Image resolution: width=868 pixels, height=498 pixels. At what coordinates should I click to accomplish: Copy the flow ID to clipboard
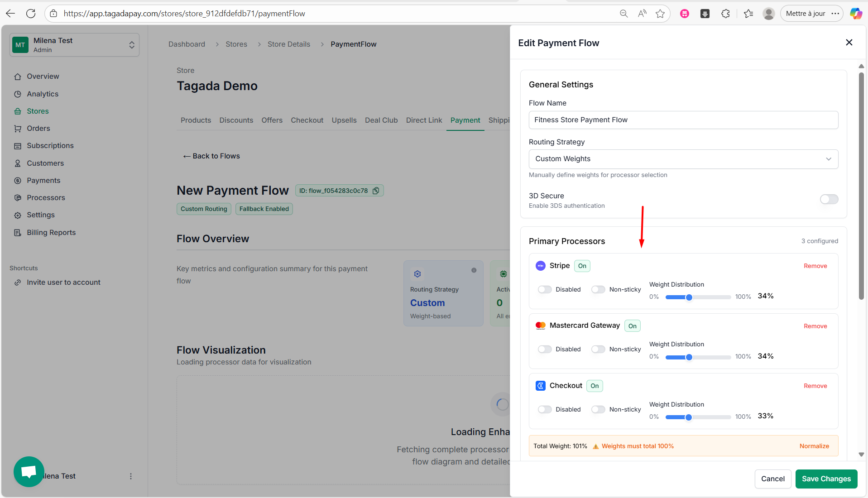pyautogui.click(x=376, y=191)
